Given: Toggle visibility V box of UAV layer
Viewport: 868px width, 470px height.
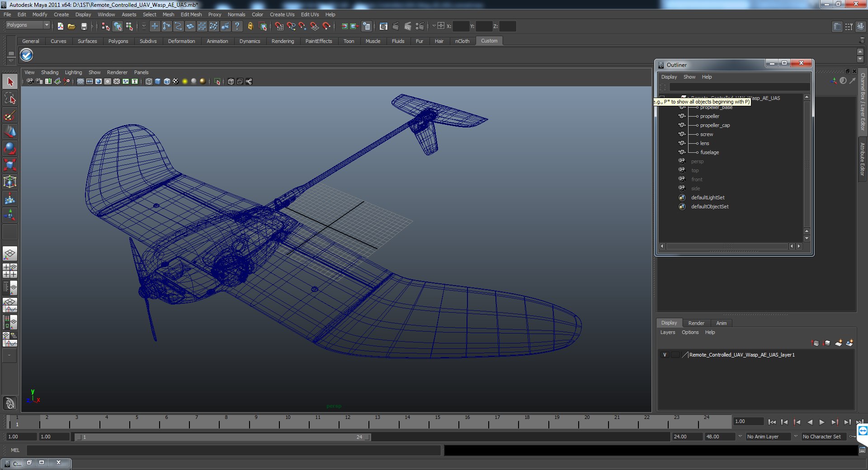Looking at the screenshot, I should [x=665, y=355].
